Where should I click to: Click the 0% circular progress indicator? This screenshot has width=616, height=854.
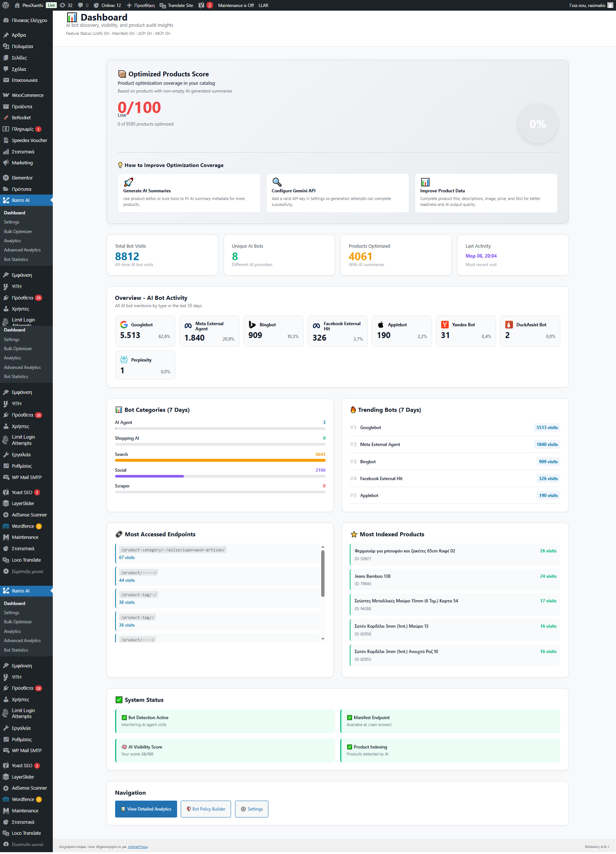pyautogui.click(x=538, y=124)
